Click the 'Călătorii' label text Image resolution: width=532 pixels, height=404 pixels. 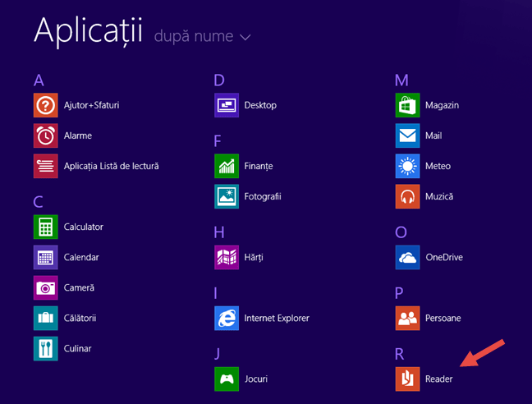(80, 318)
